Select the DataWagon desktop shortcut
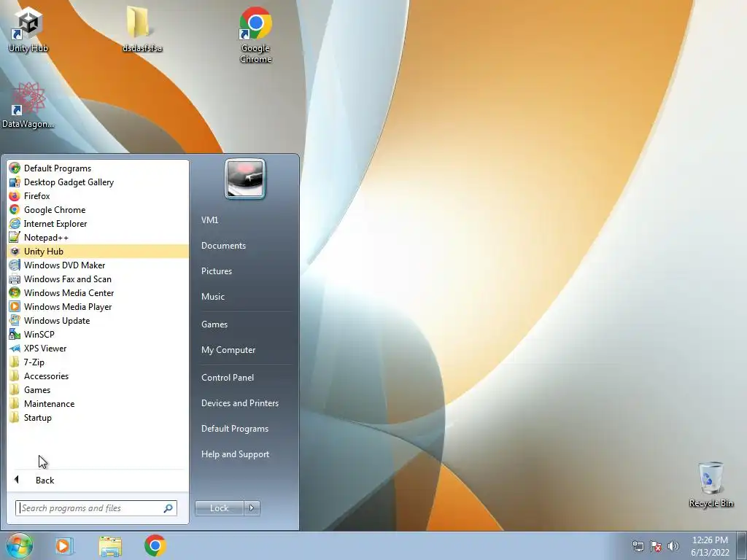Viewport: 747px width, 560px height. coord(28,105)
